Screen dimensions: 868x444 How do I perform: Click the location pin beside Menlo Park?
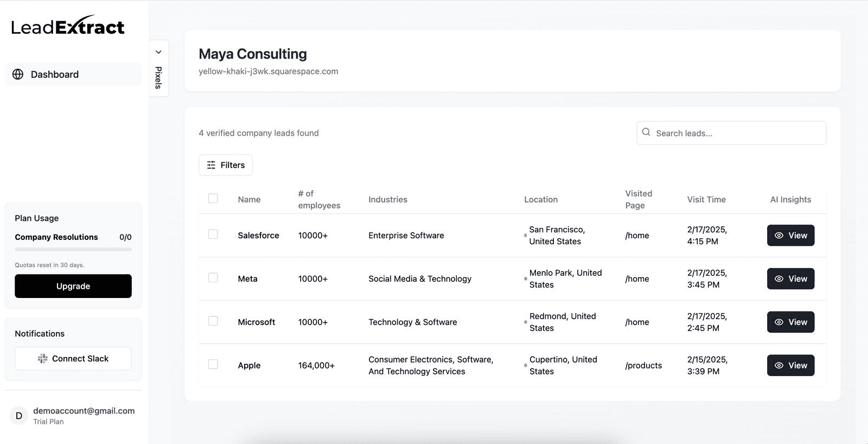tap(525, 279)
